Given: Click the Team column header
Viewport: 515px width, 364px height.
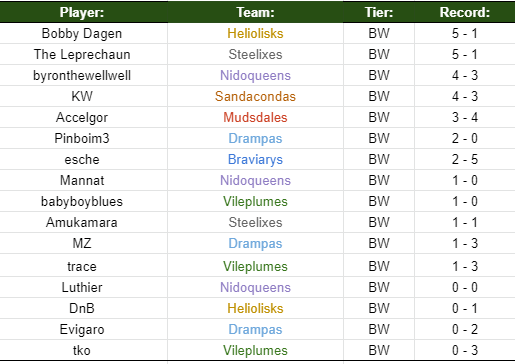Looking at the screenshot, I should point(255,12).
